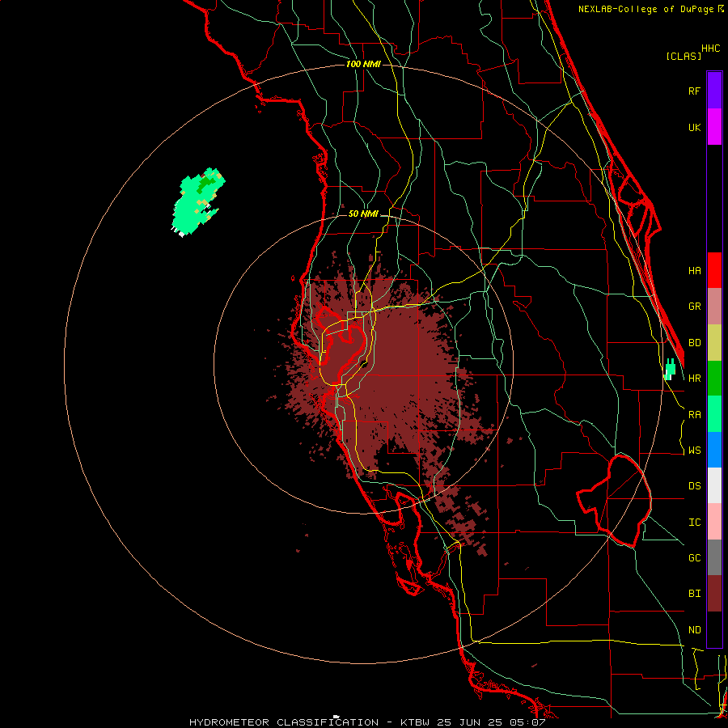
Task: Click the "50 NMI" range ring label
Action: click(363, 214)
